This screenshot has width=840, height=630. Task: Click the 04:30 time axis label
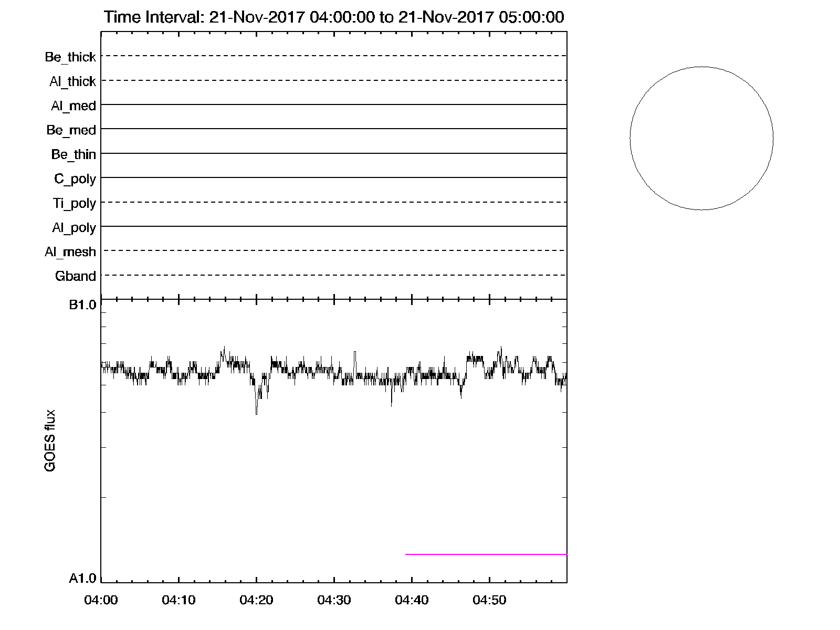(334, 600)
